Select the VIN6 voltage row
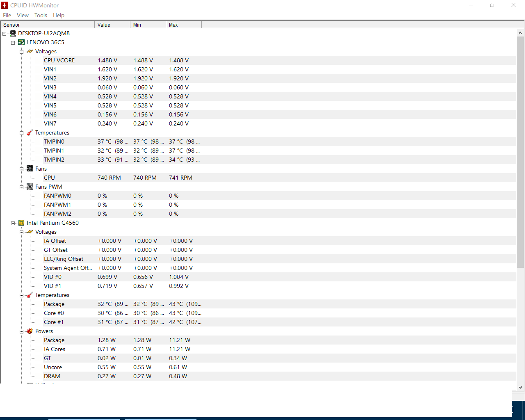525x420 pixels. coord(279,114)
